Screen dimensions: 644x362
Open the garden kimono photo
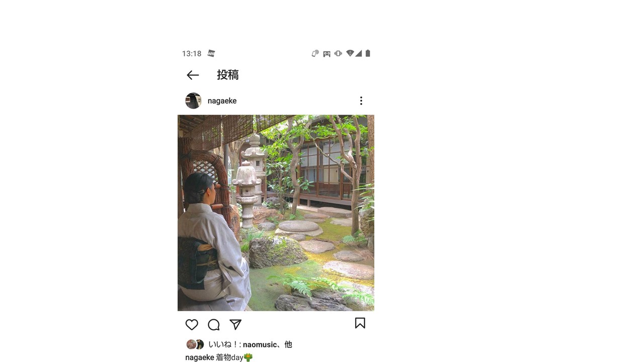(276, 213)
